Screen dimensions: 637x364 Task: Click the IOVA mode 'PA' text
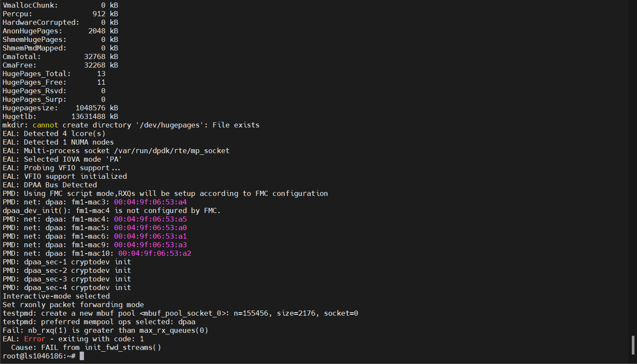[113, 159]
